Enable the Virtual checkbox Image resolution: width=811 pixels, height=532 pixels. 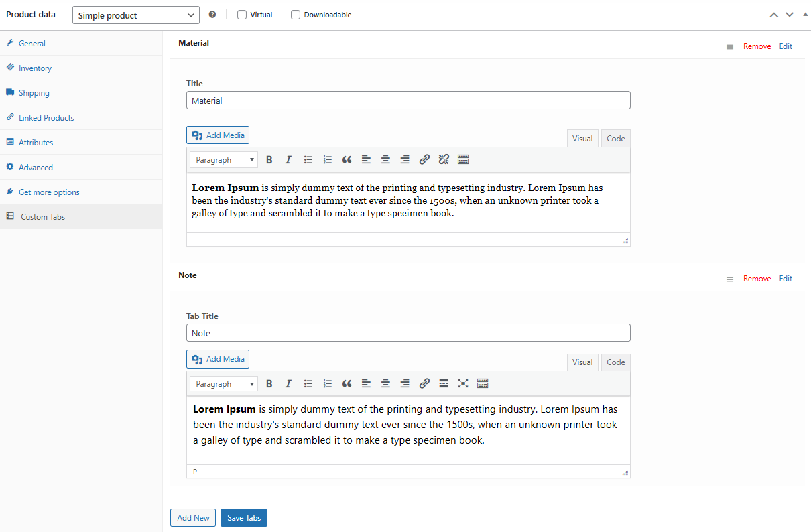[x=242, y=15]
